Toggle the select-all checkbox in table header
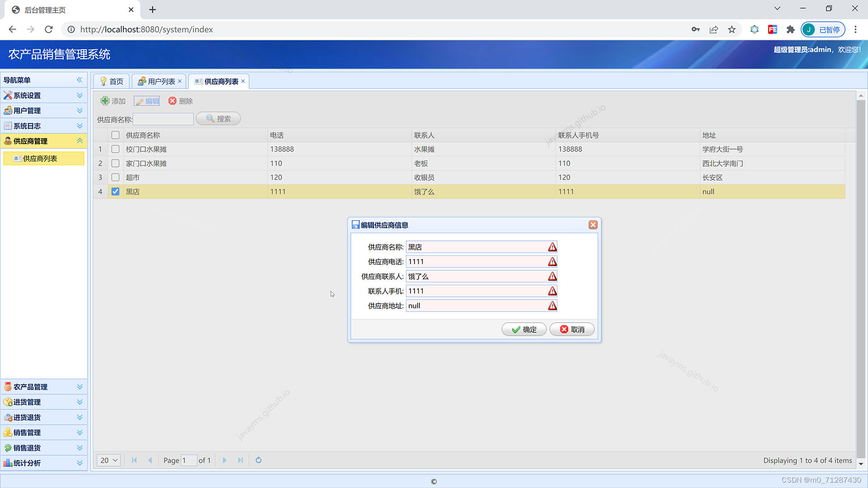Image resolution: width=868 pixels, height=488 pixels. coord(115,135)
